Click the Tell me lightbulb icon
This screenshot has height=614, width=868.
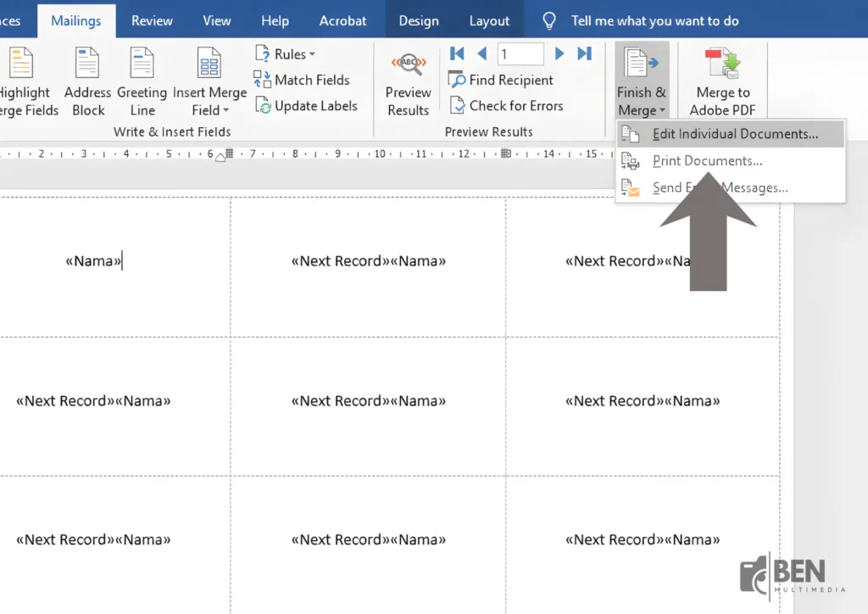tap(549, 20)
